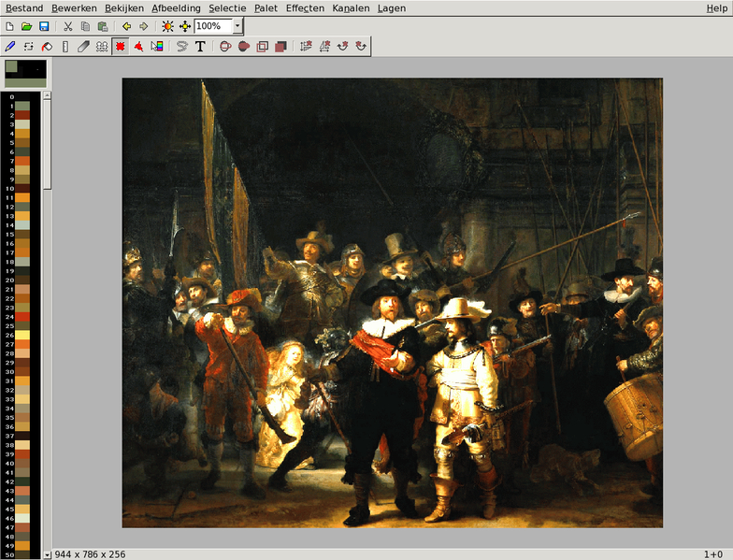The height and width of the screenshot is (560, 733).
Task: Activate the Smudge tool
Action: [x=83, y=46]
